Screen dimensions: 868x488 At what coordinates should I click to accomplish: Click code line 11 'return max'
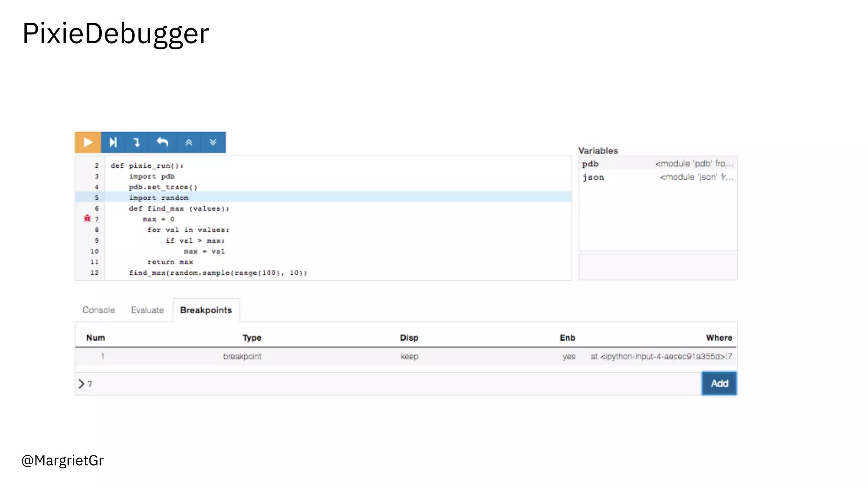170,262
